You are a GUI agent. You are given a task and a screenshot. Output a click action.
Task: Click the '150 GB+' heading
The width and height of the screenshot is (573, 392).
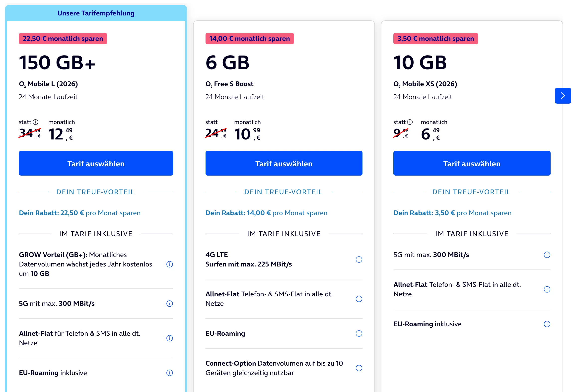point(57,63)
